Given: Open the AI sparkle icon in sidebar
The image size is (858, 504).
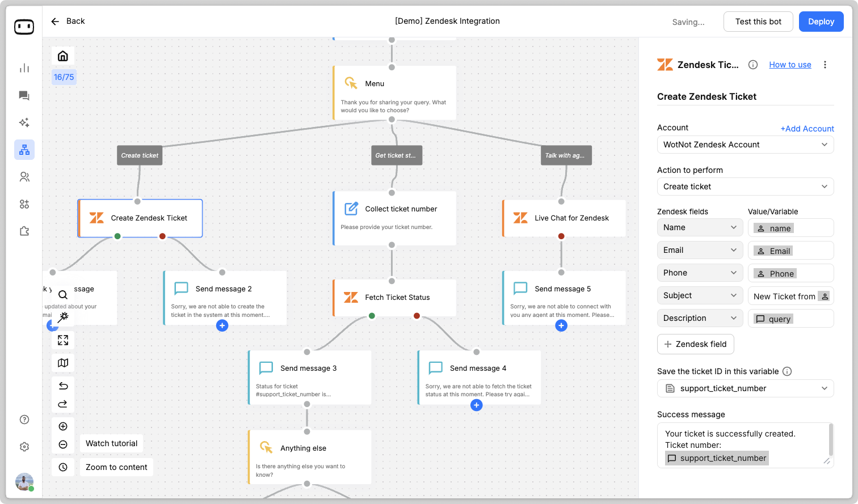Looking at the screenshot, I should [x=24, y=122].
